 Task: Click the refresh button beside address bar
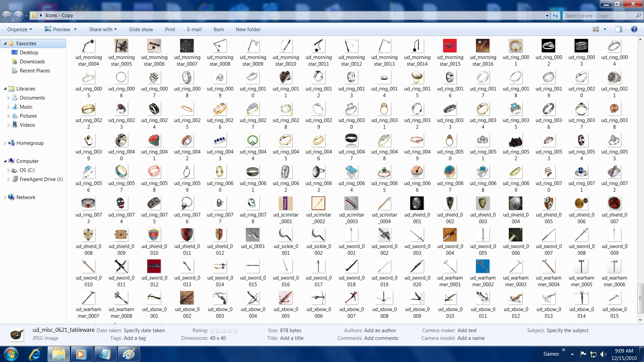[556, 15]
